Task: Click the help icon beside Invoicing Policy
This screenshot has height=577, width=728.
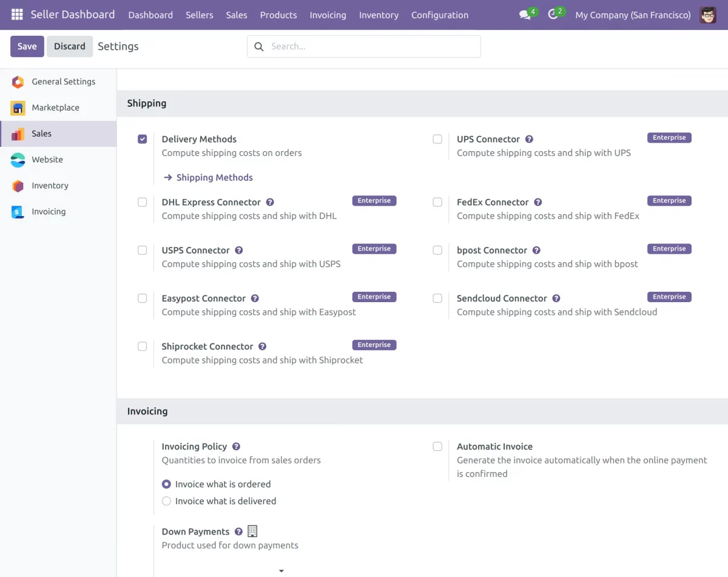Action: point(236,447)
